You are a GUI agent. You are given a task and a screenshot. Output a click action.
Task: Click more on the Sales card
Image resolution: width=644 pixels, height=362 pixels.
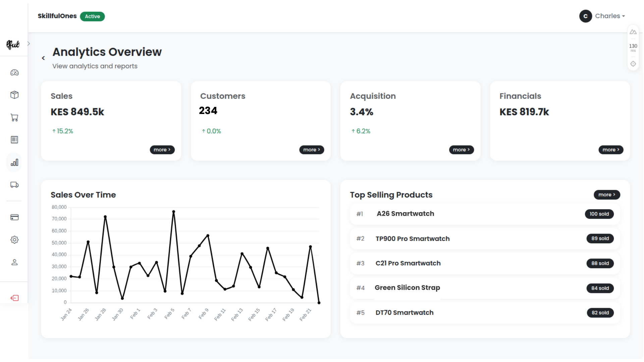(162, 150)
